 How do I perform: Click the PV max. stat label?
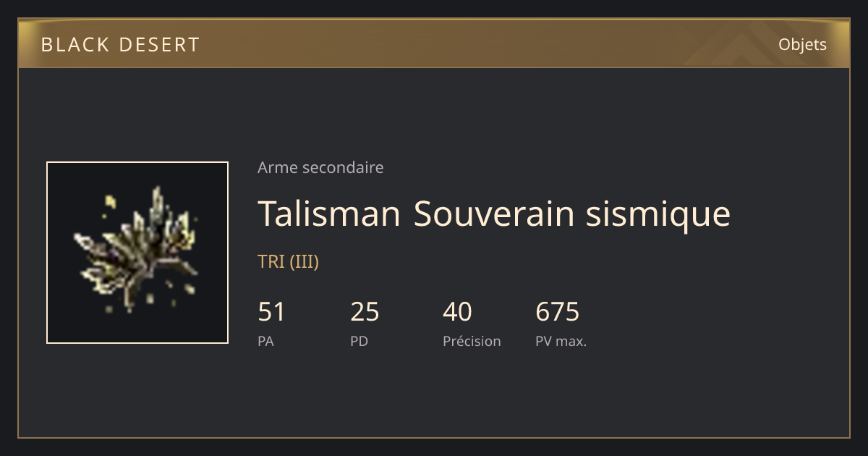coord(561,341)
